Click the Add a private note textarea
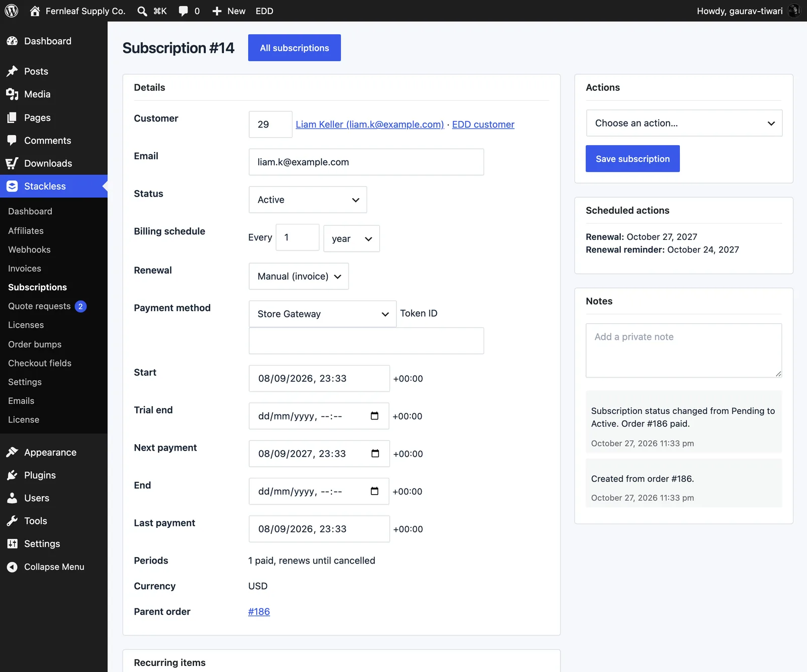The height and width of the screenshot is (672, 807). [684, 350]
